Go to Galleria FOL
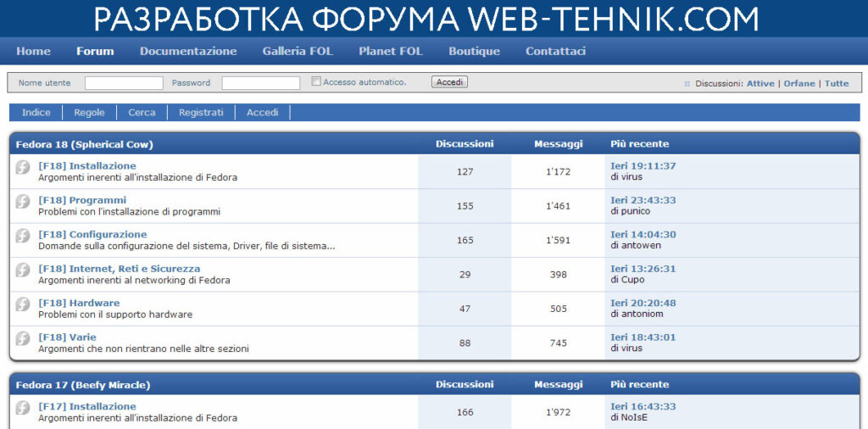868x429 pixels. 298,52
